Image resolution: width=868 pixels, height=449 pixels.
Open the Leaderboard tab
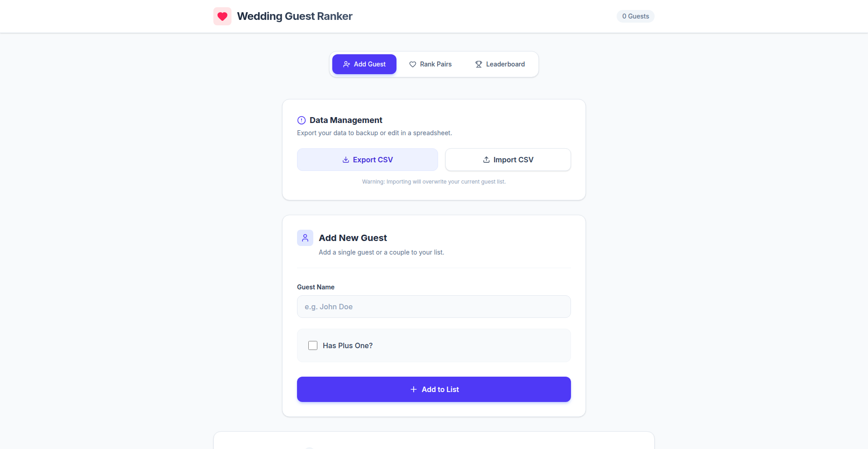500,64
